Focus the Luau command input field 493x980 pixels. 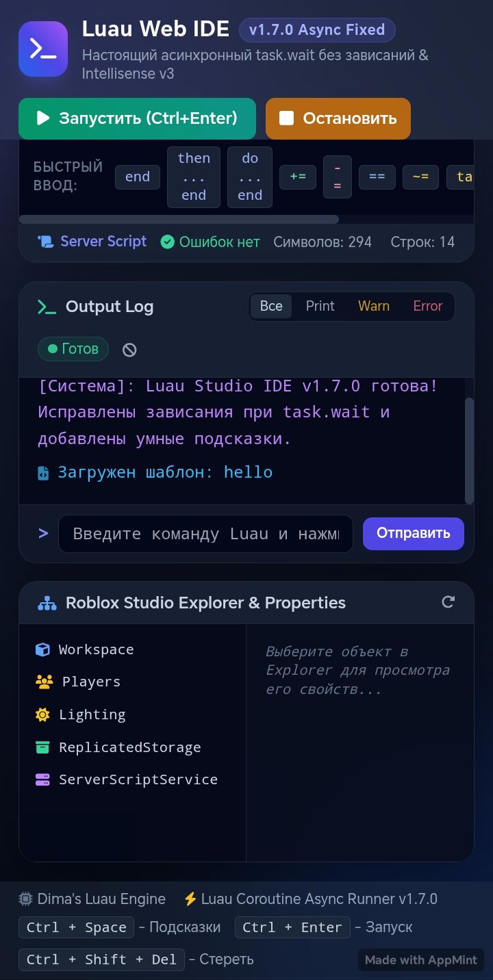[x=205, y=534]
